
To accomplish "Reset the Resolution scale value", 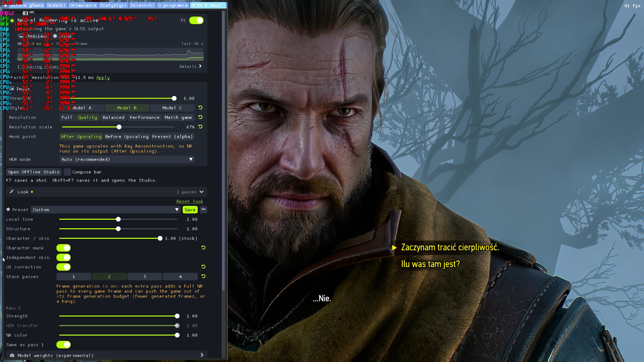I will 200,127.
